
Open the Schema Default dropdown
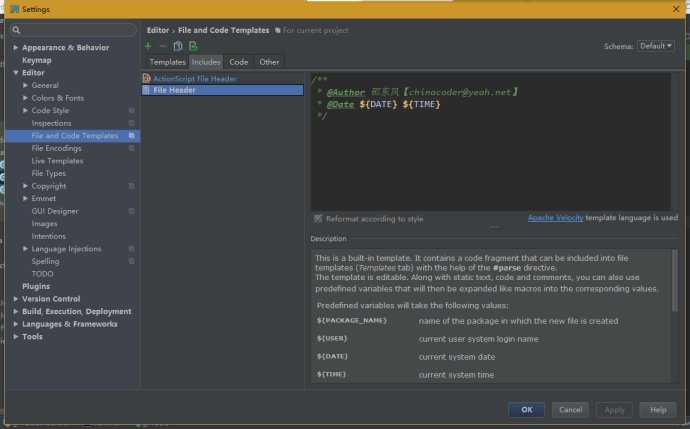tap(656, 46)
